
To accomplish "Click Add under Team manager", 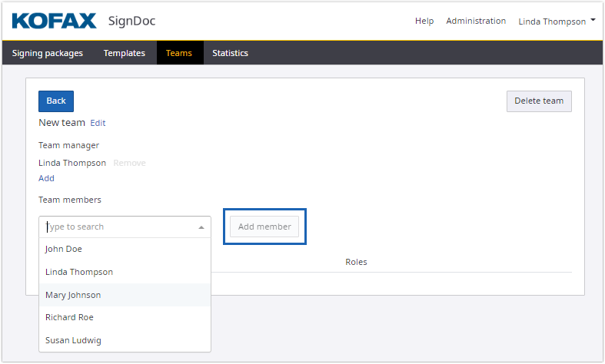I will (x=46, y=178).
